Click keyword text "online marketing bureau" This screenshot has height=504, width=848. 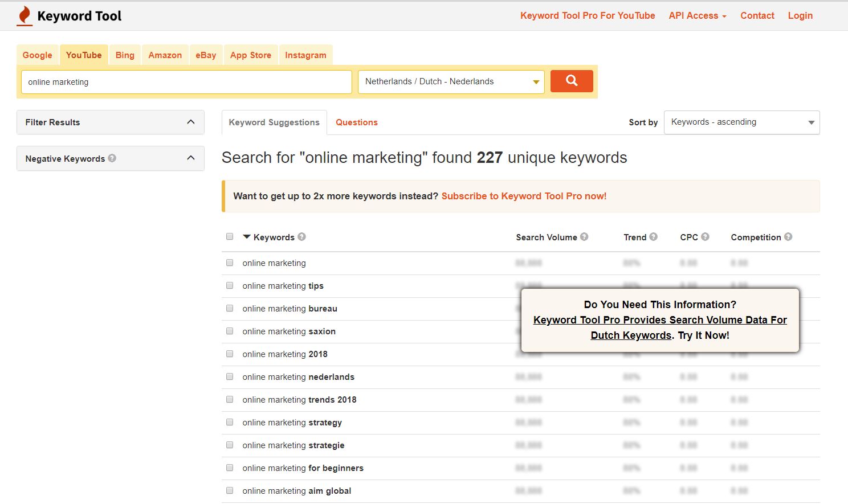(x=290, y=309)
